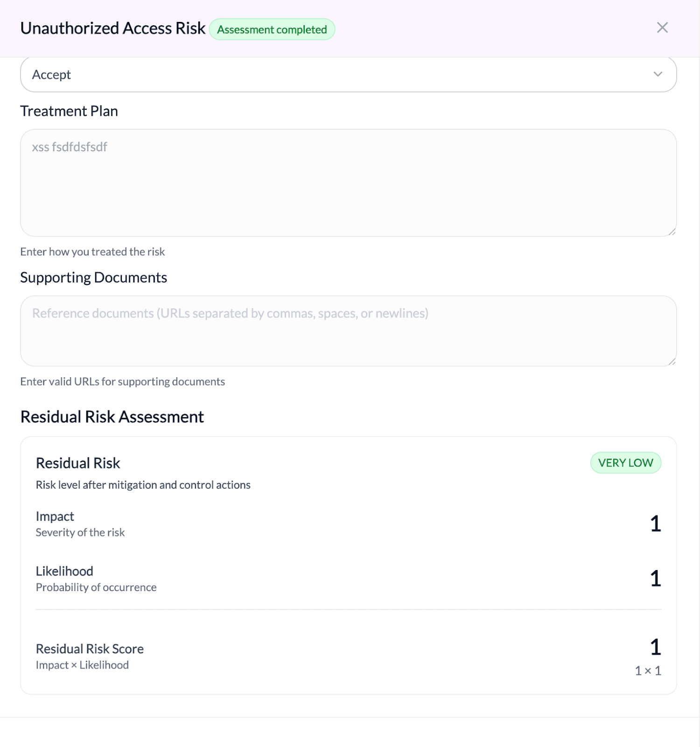Click the VERY LOW risk badge
Screen dimensions: 700x747
click(625, 463)
